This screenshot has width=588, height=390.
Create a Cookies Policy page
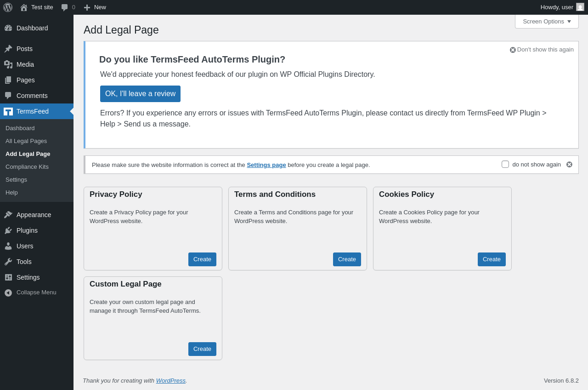(492, 259)
